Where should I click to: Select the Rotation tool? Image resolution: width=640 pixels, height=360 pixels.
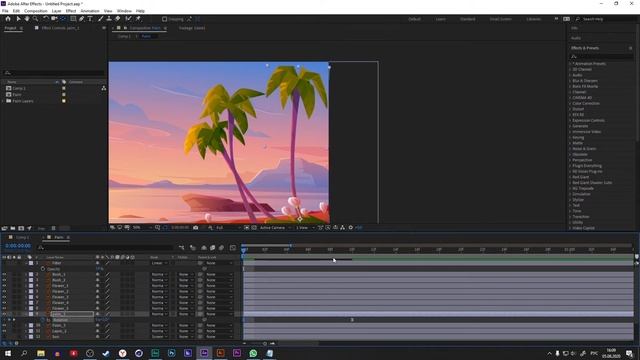(46, 19)
